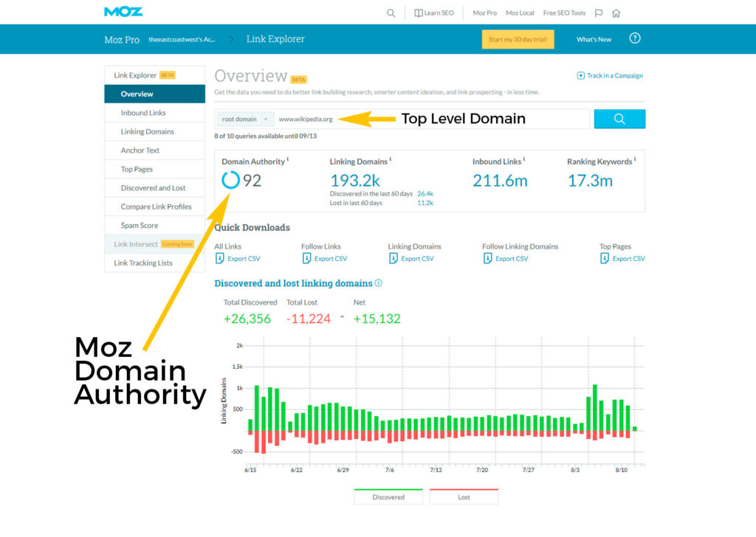Click Export CSV under Follow Linking Domains
The height and width of the screenshot is (537, 756).
click(512, 259)
